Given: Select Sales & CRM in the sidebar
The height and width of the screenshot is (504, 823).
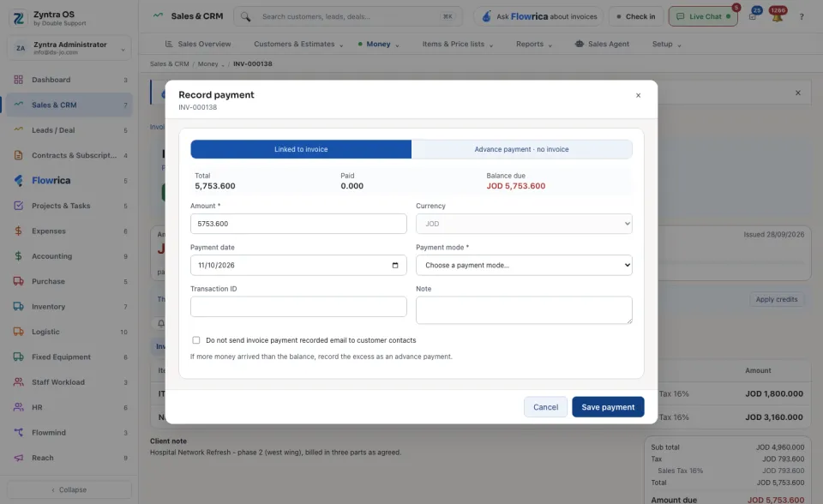Looking at the screenshot, I should (69, 105).
